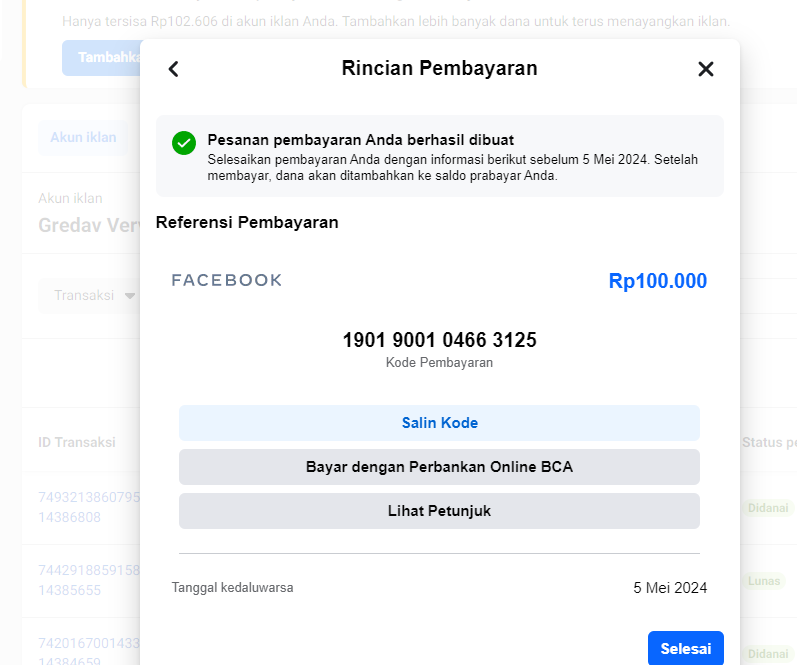Click the ID Transaksi column header

[x=77, y=442]
